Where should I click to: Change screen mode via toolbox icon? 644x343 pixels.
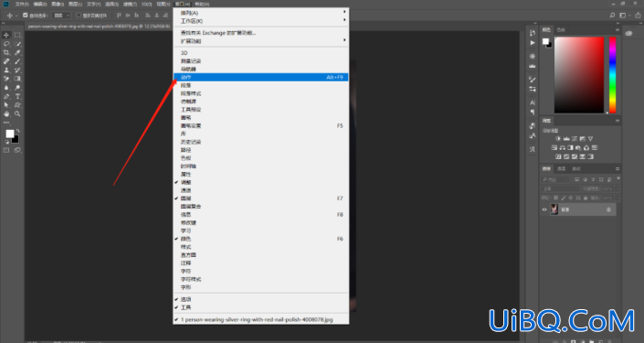click(17, 150)
